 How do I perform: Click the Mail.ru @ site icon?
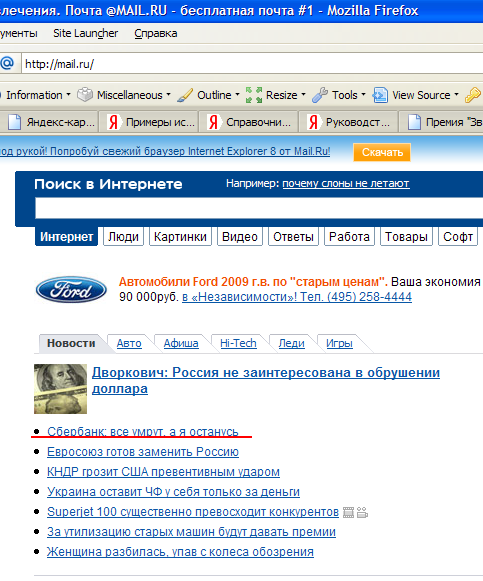(x=7, y=64)
